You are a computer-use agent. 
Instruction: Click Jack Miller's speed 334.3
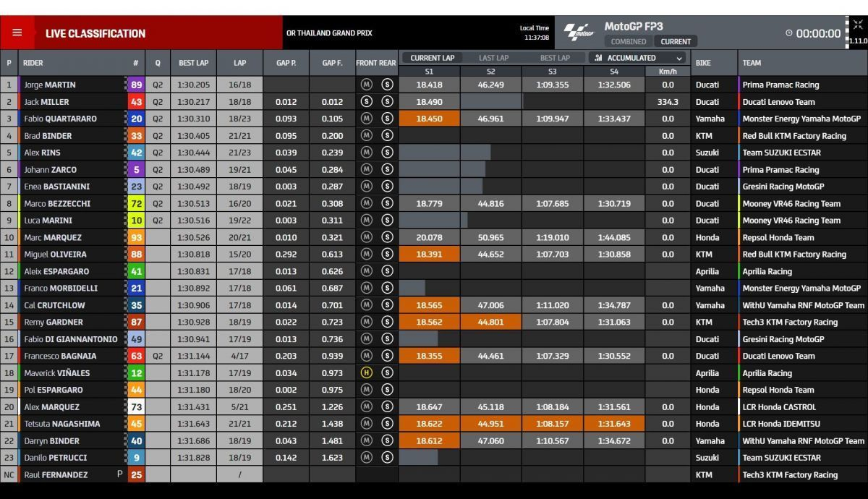pos(668,102)
